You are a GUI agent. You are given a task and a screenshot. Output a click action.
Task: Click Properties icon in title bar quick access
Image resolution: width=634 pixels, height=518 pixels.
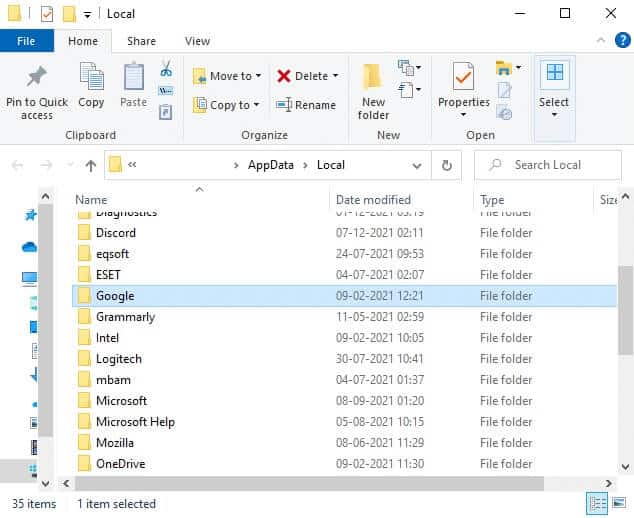47,14
